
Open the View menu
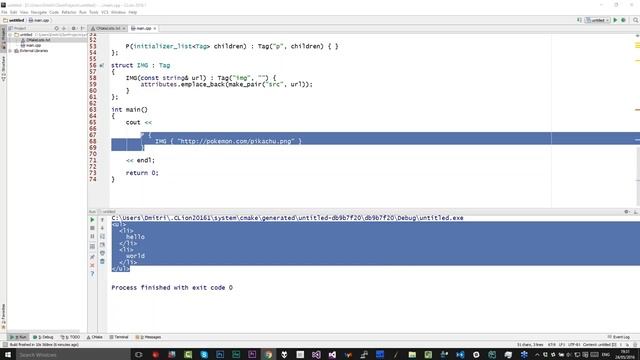coord(24,12)
